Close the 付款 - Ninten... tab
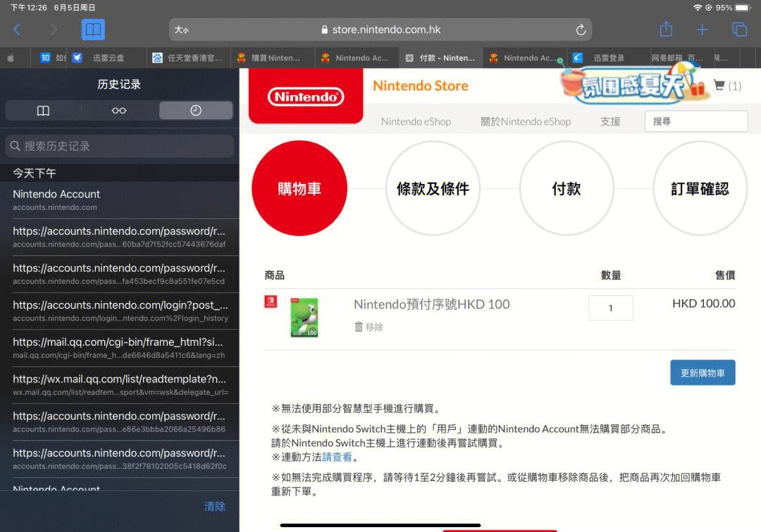The image size is (761, 532). pos(409,58)
